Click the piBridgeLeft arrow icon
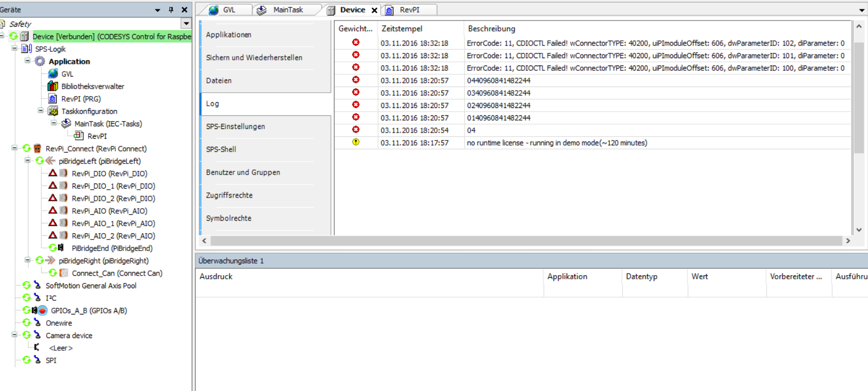 click(50, 161)
